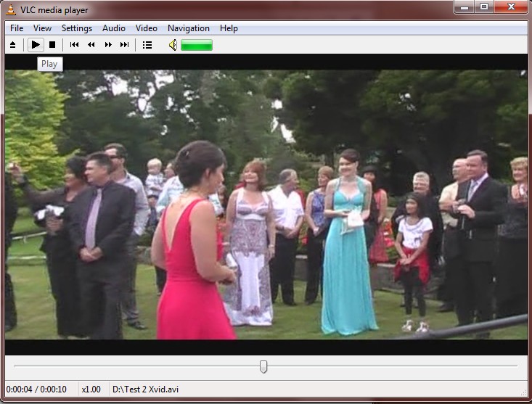Image resolution: width=532 pixels, height=404 pixels.
Task: Stop the video with the Stop button
Action: (x=52, y=45)
